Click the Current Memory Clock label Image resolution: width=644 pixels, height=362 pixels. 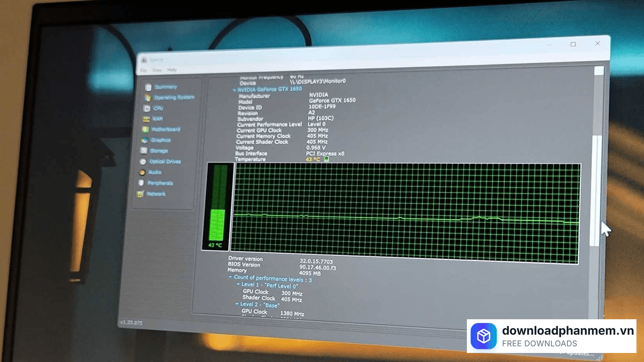264,136
